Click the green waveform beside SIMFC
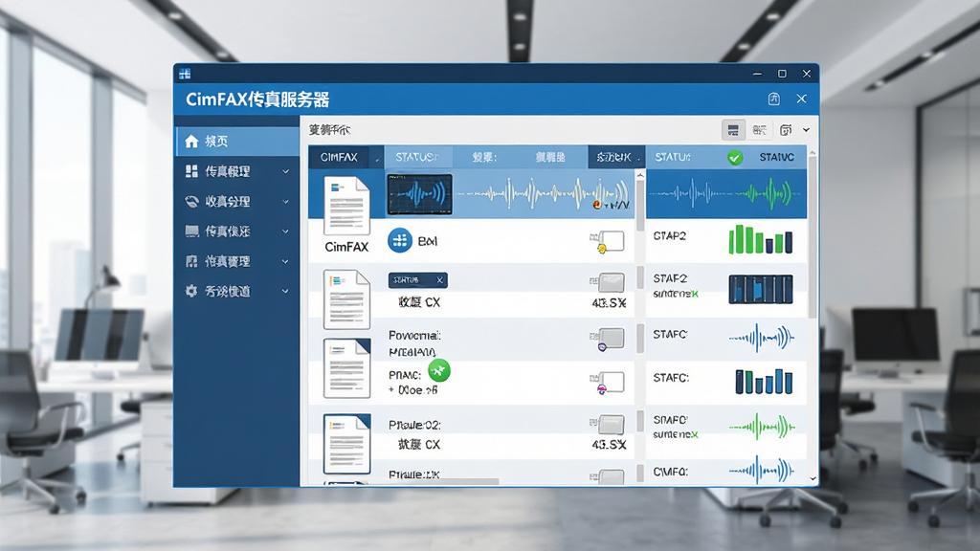This screenshot has width=980, height=551. (761, 428)
